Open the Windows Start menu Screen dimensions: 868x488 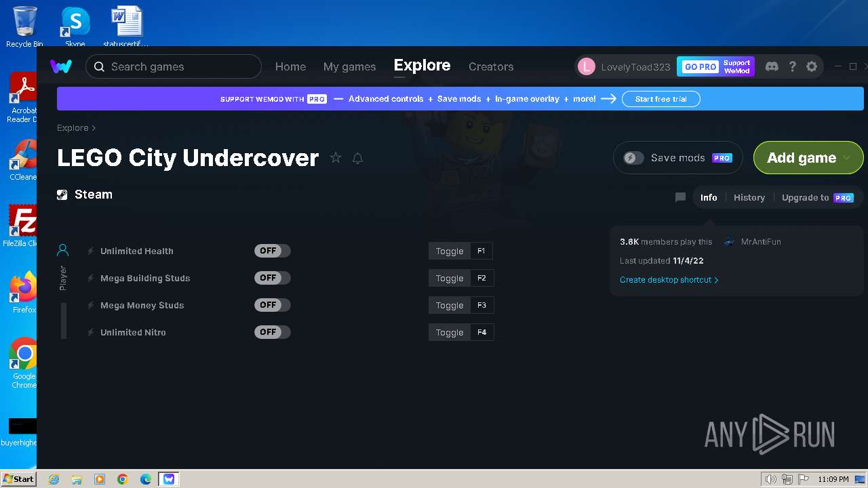[x=18, y=479]
